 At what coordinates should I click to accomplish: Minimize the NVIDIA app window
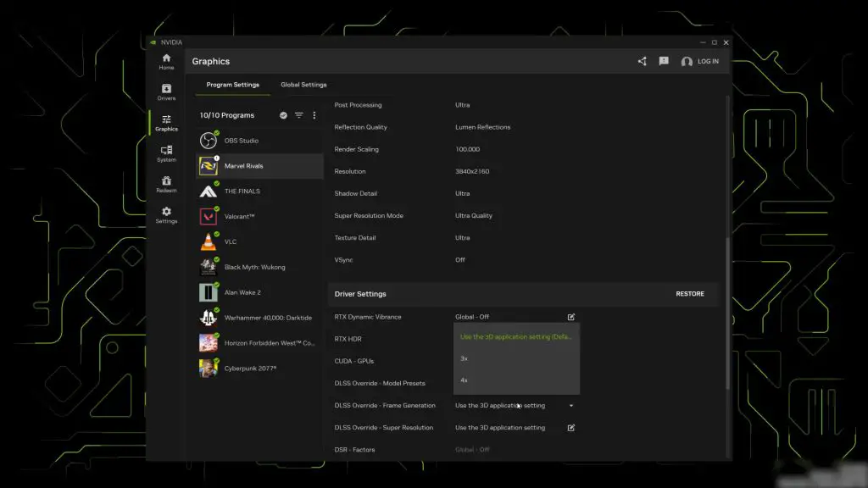(703, 42)
